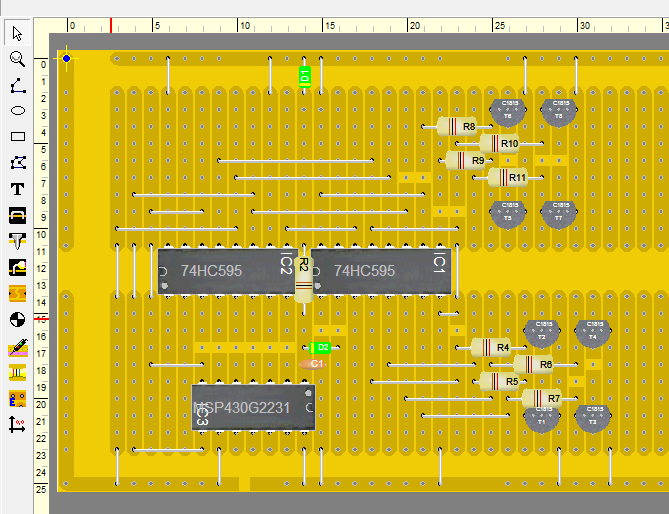Click the striped track colour tool
The image size is (669, 514).
click(17, 372)
